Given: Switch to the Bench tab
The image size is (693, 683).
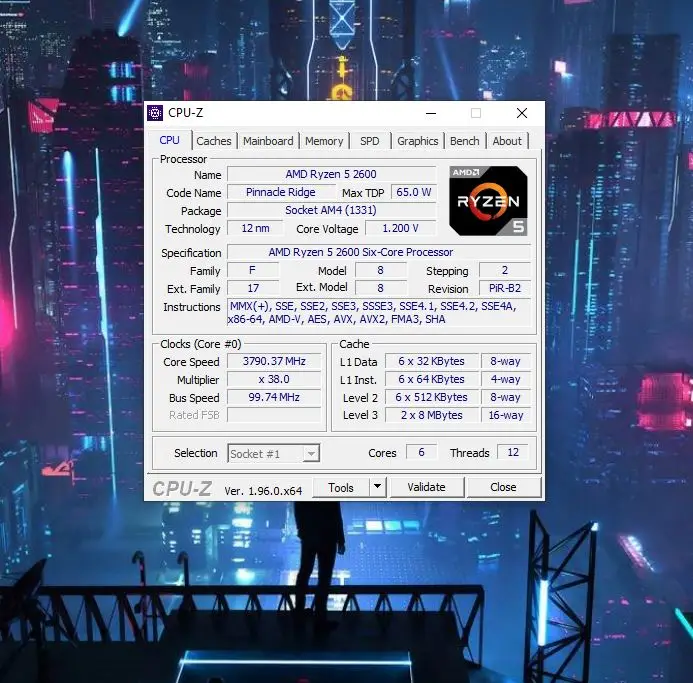Looking at the screenshot, I should click(x=465, y=141).
